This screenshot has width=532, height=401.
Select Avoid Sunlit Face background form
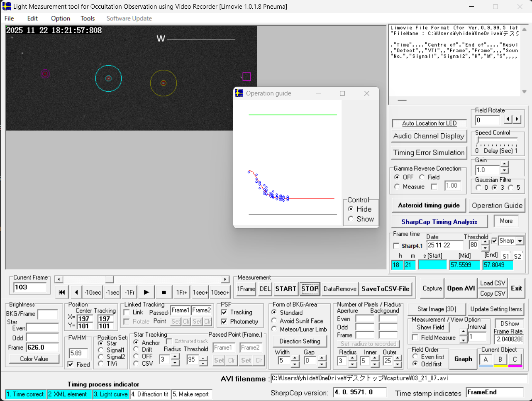[274, 321]
